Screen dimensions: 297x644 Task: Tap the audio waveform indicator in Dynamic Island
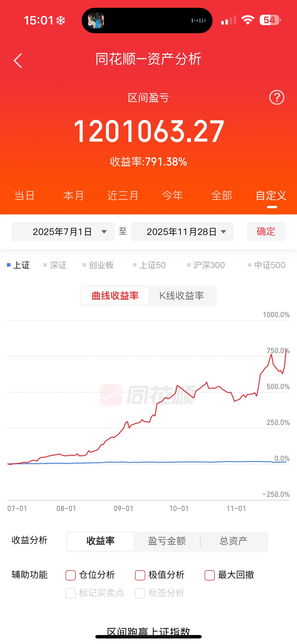[x=198, y=20]
